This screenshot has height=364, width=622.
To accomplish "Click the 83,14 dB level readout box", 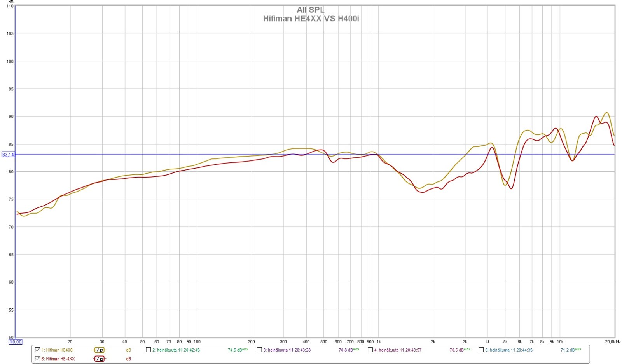I will click(8, 155).
